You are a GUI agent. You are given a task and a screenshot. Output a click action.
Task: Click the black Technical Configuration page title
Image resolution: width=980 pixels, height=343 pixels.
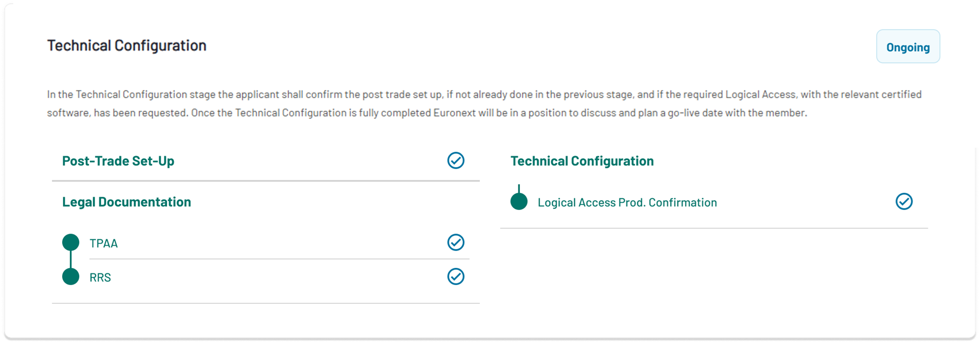[127, 46]
